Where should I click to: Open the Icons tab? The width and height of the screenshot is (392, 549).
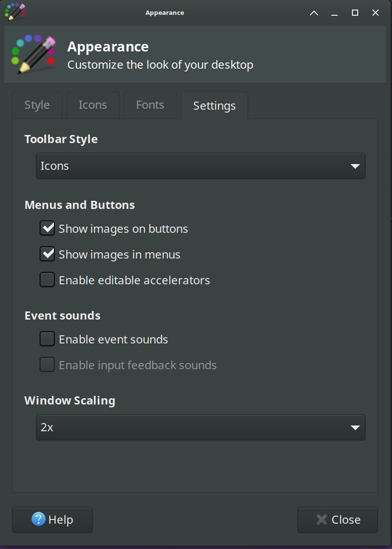tap(93, 105)
